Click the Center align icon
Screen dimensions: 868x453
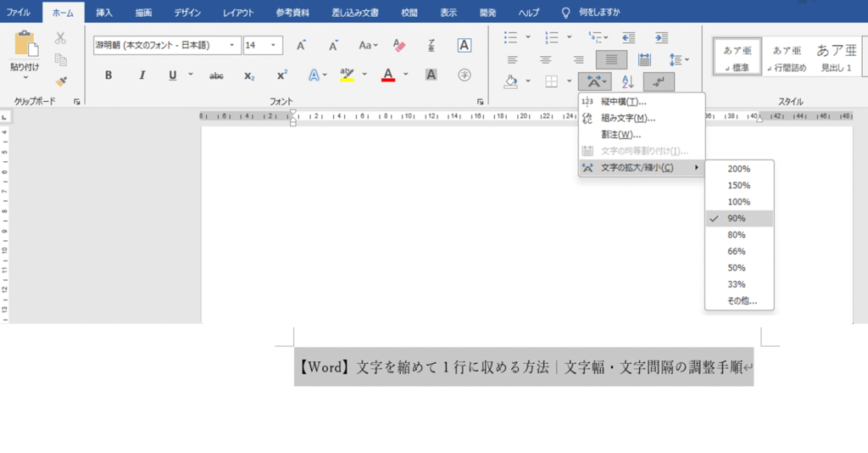coord(545,59)
